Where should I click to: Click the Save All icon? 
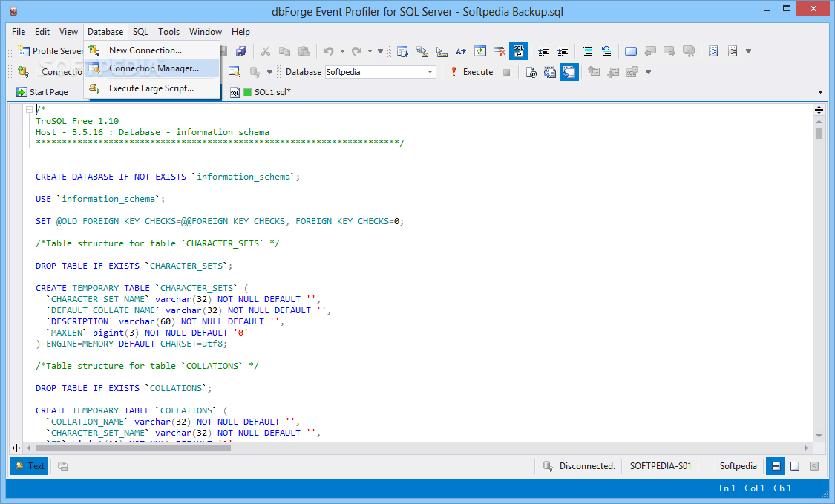point(241,51)
